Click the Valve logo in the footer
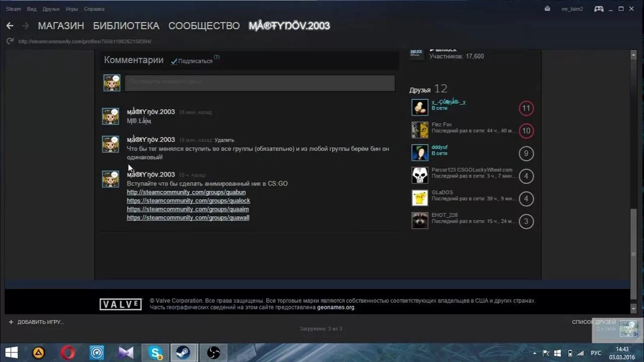 pos(121,304)
